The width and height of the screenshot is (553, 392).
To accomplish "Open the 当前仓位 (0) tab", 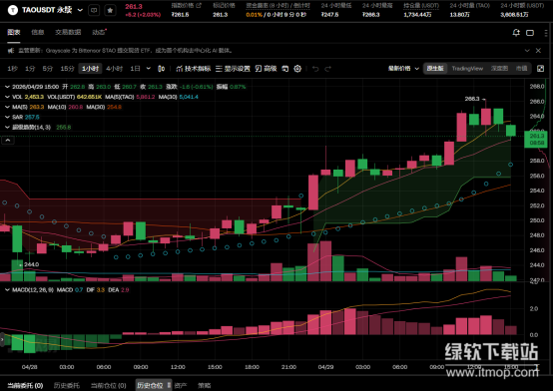I will point(108,385).
